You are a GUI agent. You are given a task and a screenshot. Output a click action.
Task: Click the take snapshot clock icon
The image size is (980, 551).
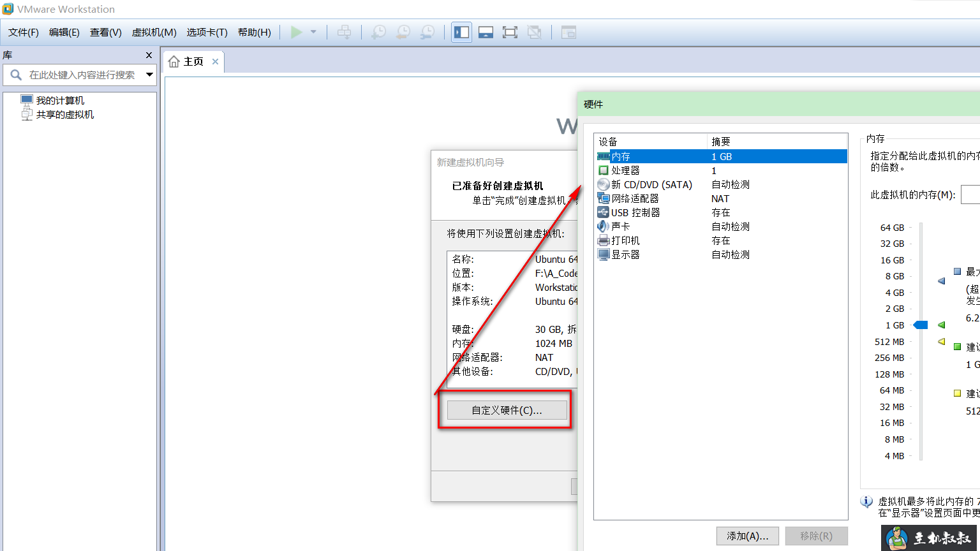(378, 32)
